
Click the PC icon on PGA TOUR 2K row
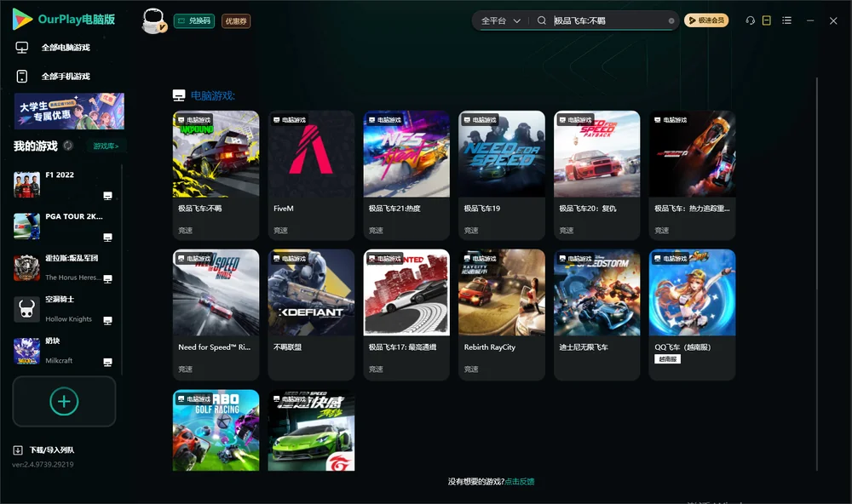107,238
